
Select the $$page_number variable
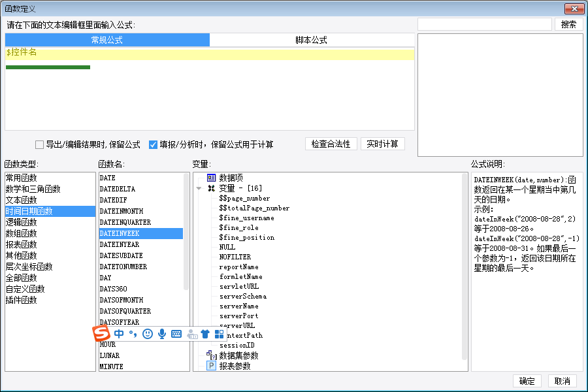point(244,199)
